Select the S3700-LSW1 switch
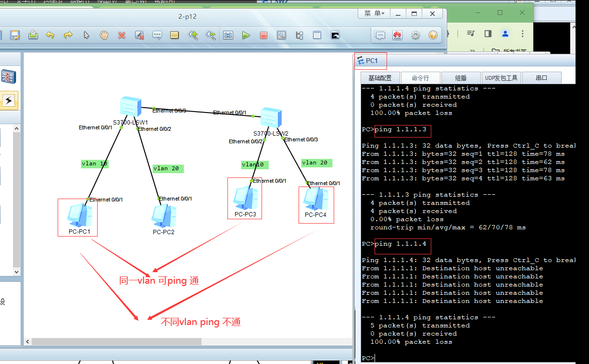 point(130,106)
